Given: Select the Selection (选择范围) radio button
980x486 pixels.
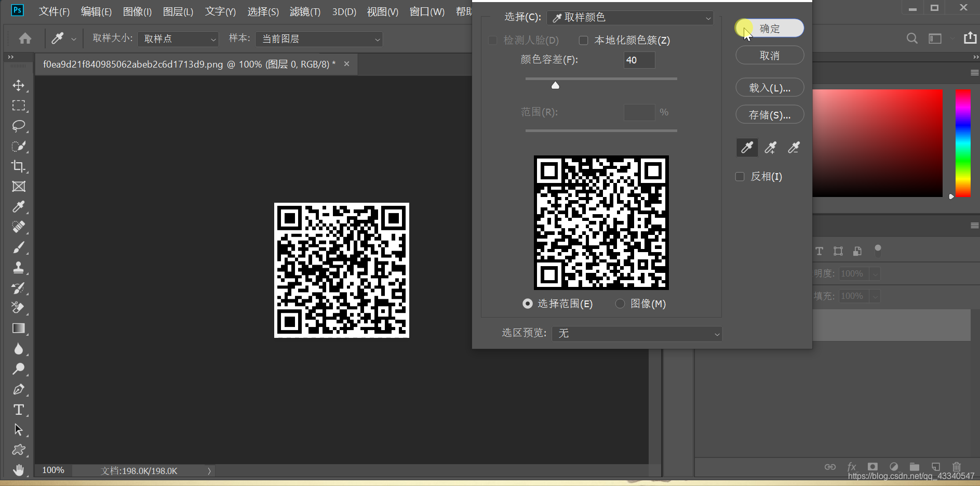Looking at the screenshot, I should (528, 304).
